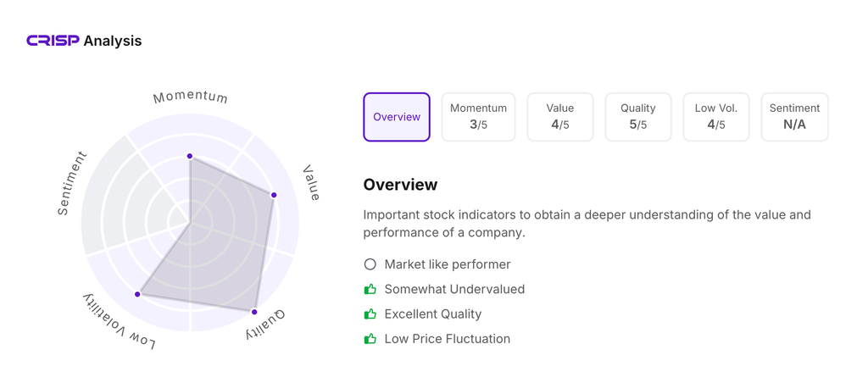Open the Sentiment N/A tab

794,117
